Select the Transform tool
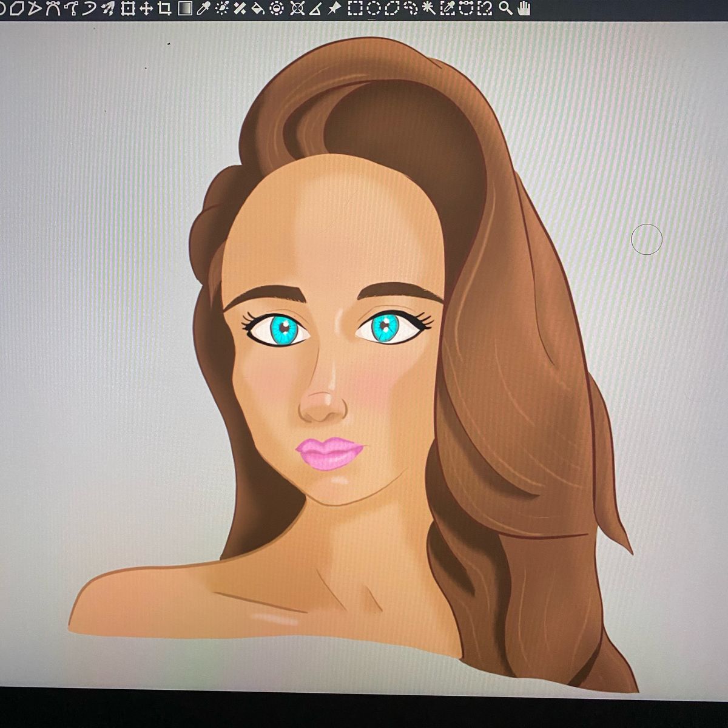Image resolution: width=728 pixels, height=728 pixels. [x=128, y=8]
